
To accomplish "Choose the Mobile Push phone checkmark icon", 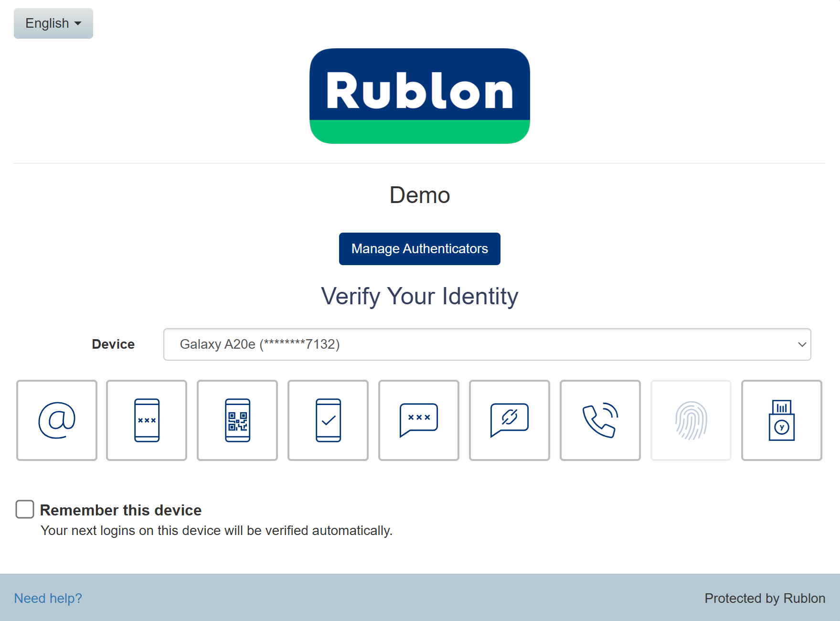I will click(328, 420).
